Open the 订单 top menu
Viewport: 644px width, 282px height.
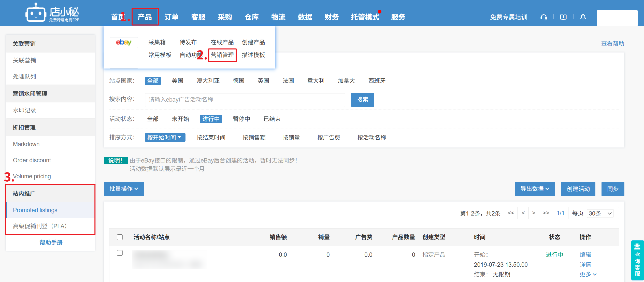coord(171,17)
